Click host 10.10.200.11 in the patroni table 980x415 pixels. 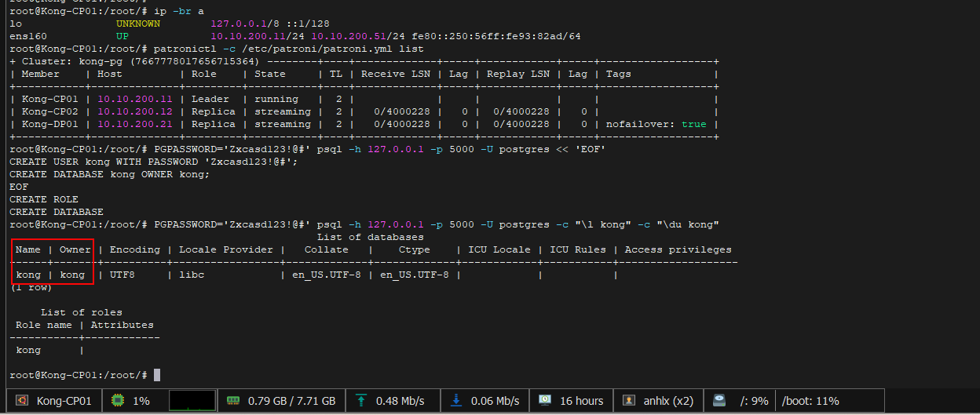tap(135, 99)
